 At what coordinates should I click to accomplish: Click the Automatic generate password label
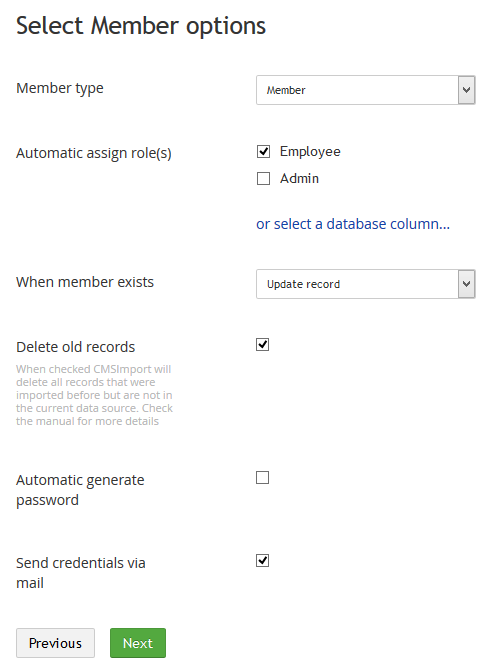click(80, 489)
